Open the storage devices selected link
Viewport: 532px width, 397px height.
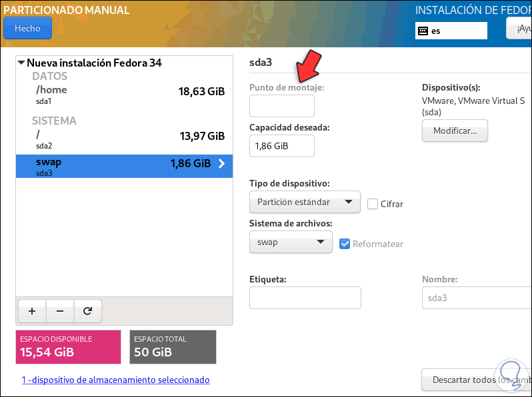115,380
